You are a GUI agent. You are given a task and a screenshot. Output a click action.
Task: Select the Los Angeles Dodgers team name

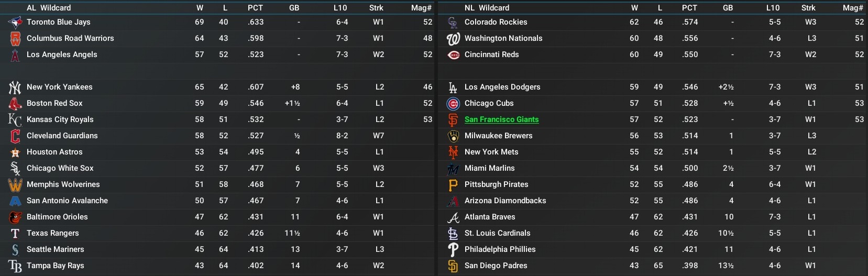(502, 87)
